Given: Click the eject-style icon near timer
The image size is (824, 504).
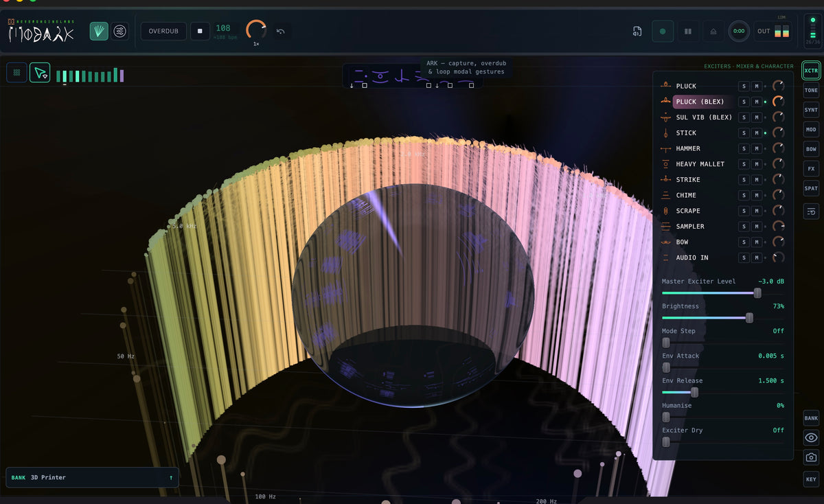Looking at the screenshot, I should [x=713, y=31].
